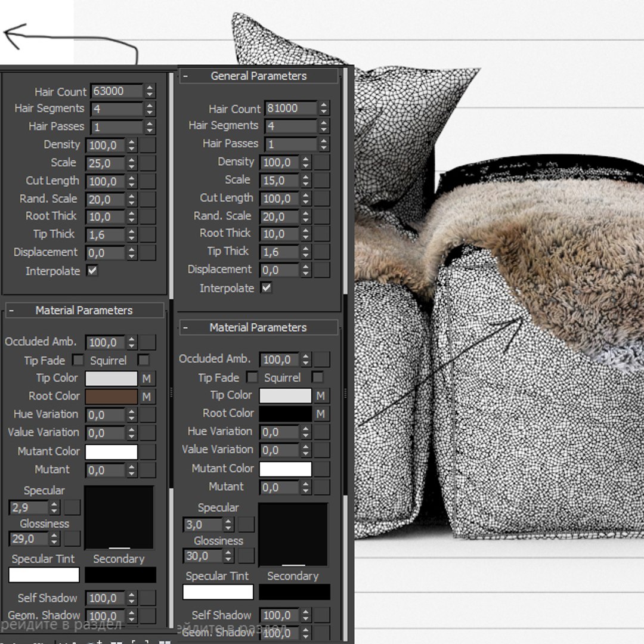The height and width of the screenshot is (644, 644).
Task: Click M map button beside black Root Color
Action: click(321, 414)
